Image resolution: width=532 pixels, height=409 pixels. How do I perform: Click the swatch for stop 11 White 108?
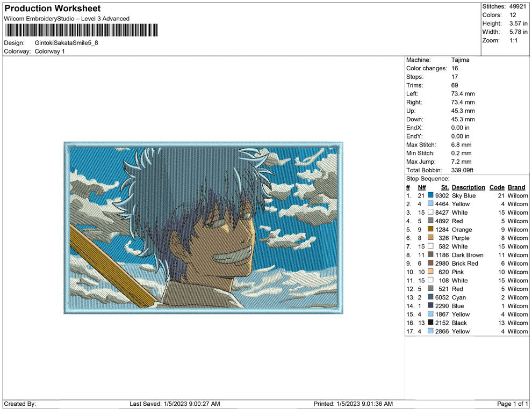pyautogui.click(x=430, y=280)
